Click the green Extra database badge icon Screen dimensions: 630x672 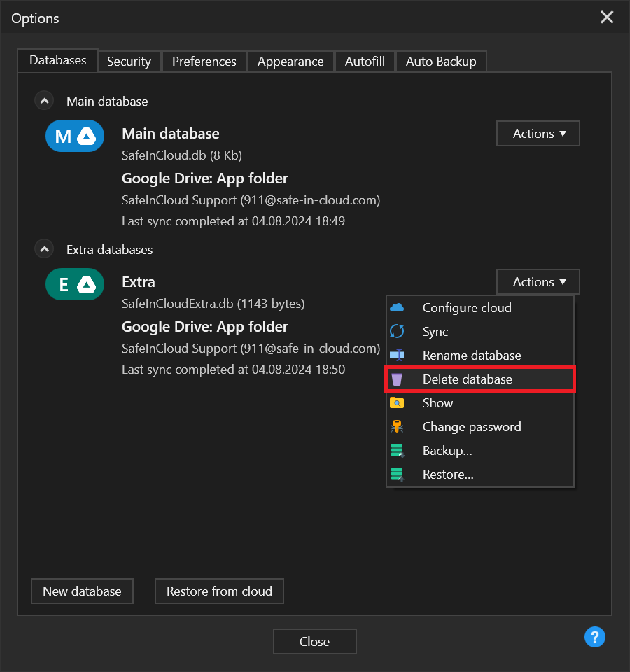click(x=75, y=284)
